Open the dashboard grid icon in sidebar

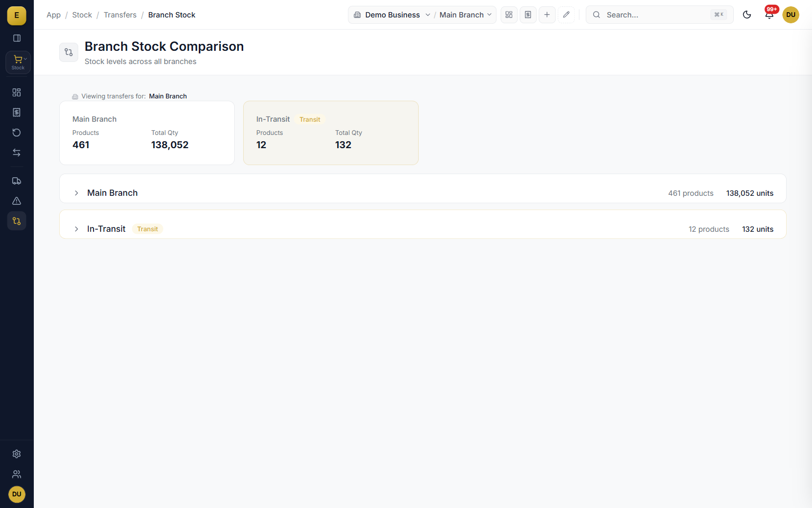(17, 93)
